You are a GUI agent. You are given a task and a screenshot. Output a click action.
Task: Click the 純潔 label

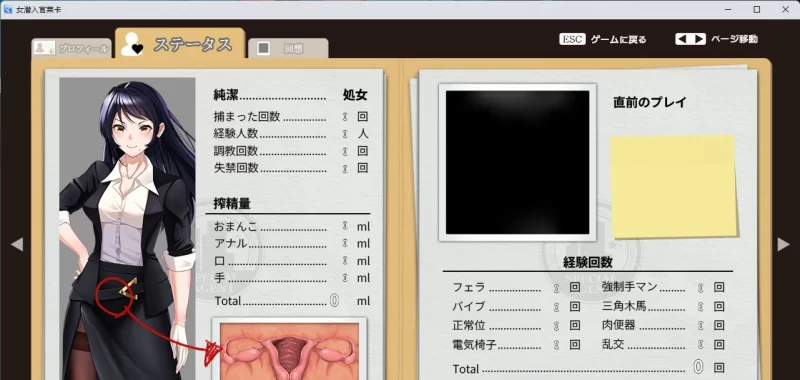coord(226,95)
